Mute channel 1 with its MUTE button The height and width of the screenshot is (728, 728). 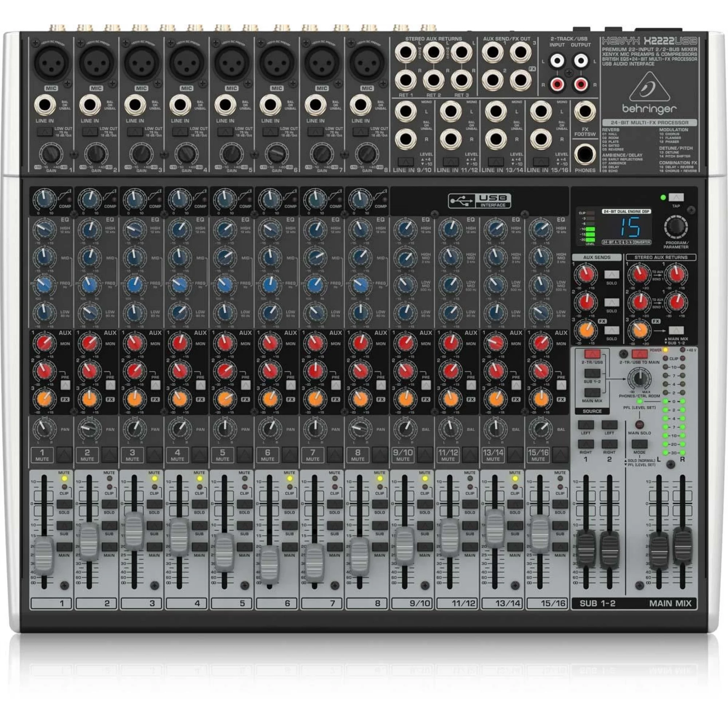(64, 455)
